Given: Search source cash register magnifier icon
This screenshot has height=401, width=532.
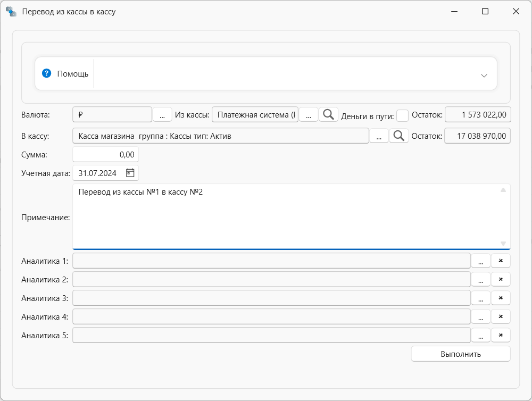Looking at the screenshot, I should pyautogui.click(x=328, y=114).
